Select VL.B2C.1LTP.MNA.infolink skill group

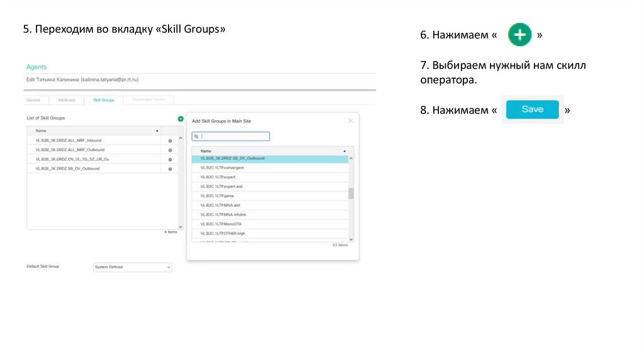coord(270,215)
